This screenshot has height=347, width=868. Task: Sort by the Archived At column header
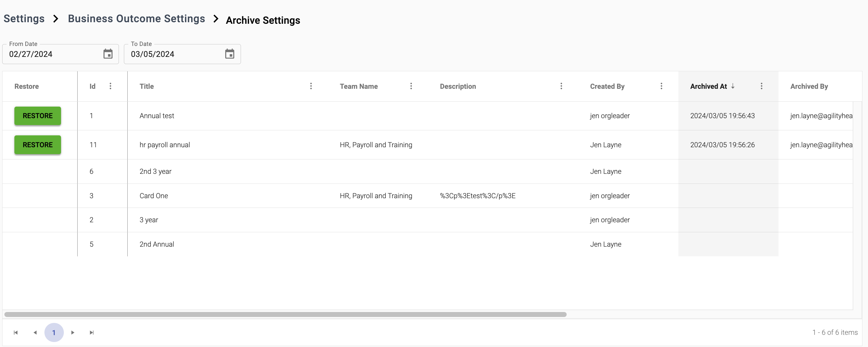point(709,86)
